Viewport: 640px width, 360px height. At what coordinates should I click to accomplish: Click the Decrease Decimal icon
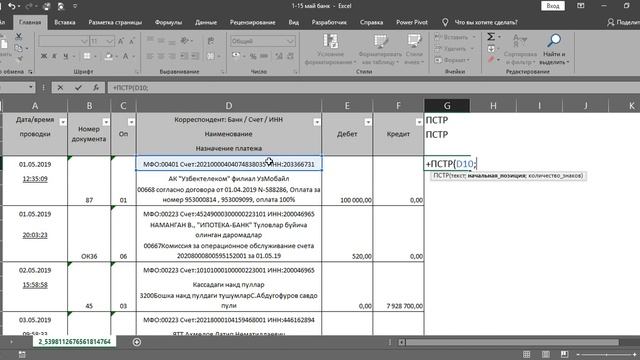tap(290, 56)
